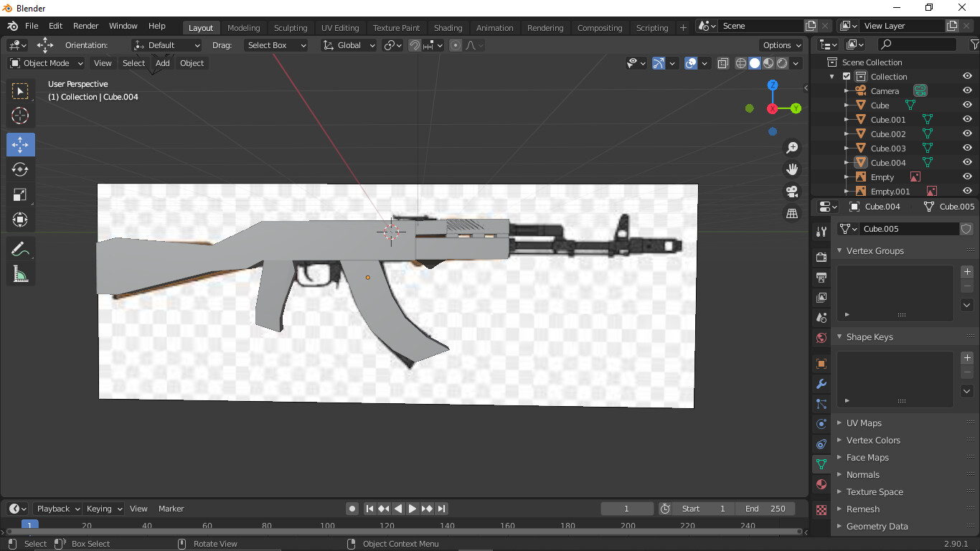Expand the UV Maps panel
The image size is (980, 551).
click(864, 423)
